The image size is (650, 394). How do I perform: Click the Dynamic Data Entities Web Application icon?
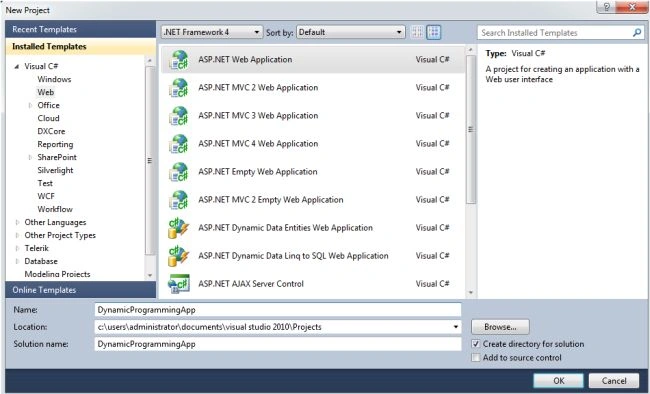click(179, 228)
